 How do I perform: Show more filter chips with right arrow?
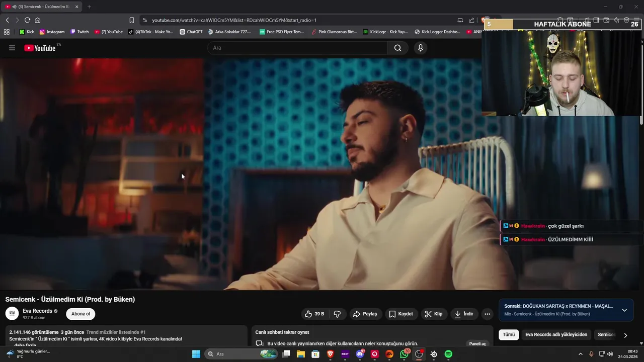[x=625, y=335]
